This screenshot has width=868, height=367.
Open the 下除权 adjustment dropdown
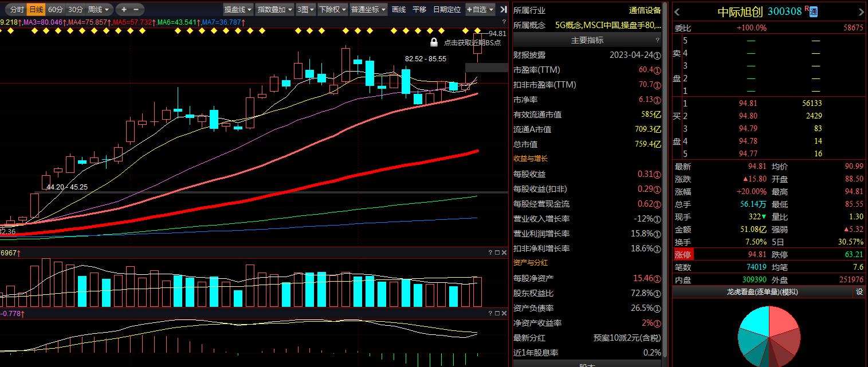pos(332,9)
